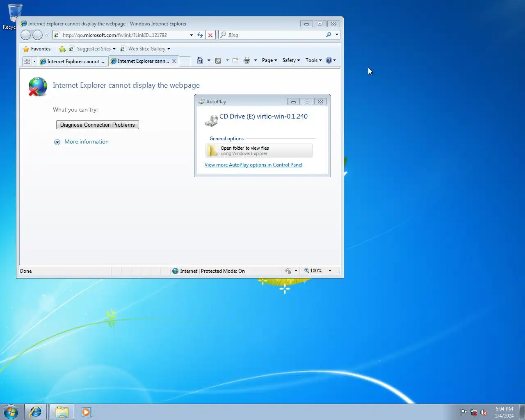Image resolution: width=525 pixels, height=420 pixels.
Task: Click the Print printer icon
Action: pyautogui.click(x=247, y=60)
